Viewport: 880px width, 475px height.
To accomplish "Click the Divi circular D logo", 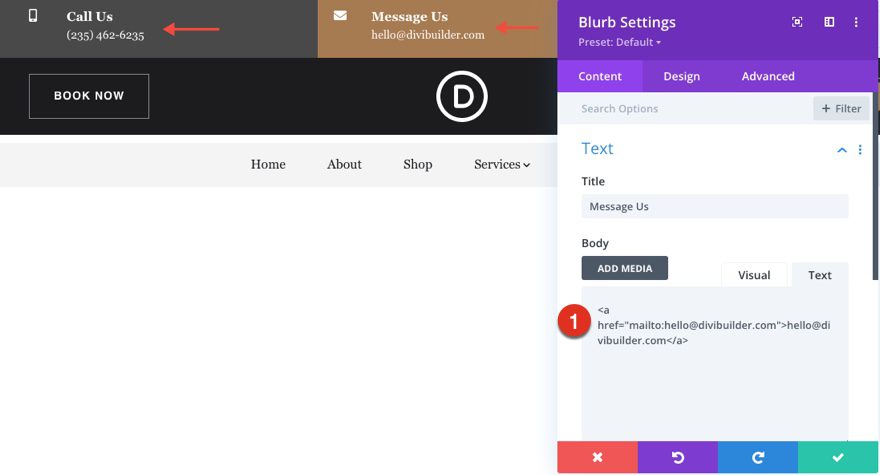I will click(x=462, y=96).
